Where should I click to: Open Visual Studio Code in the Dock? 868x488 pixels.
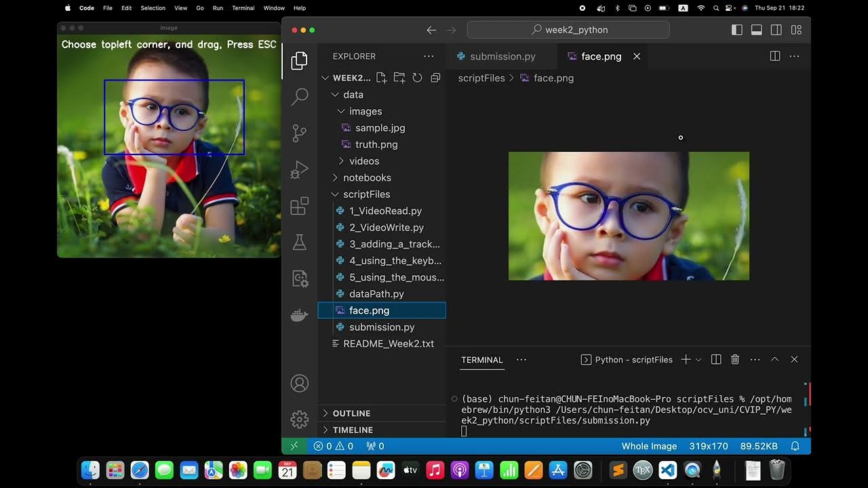pos(667,470)
